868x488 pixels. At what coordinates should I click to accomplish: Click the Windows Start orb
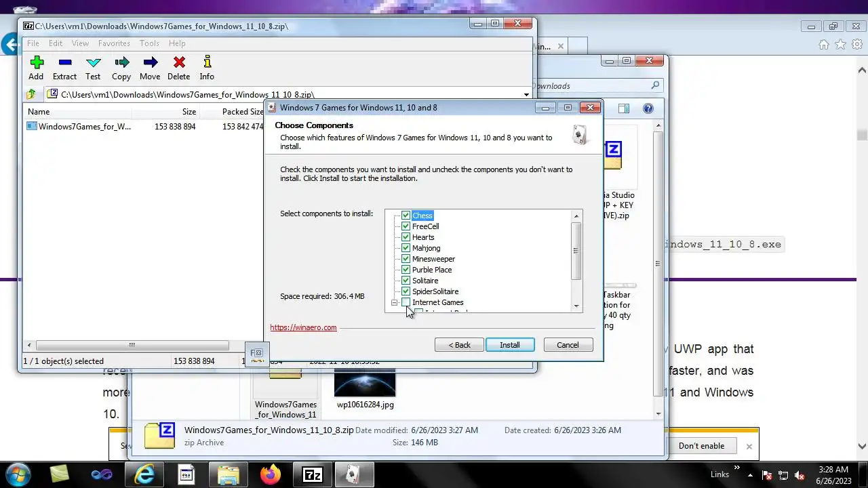point(18,474)
